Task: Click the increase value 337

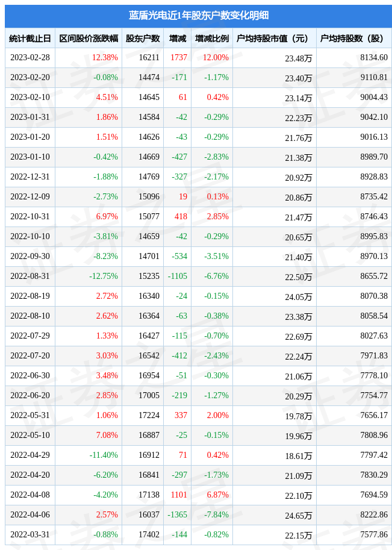Action: coord(181,415)
